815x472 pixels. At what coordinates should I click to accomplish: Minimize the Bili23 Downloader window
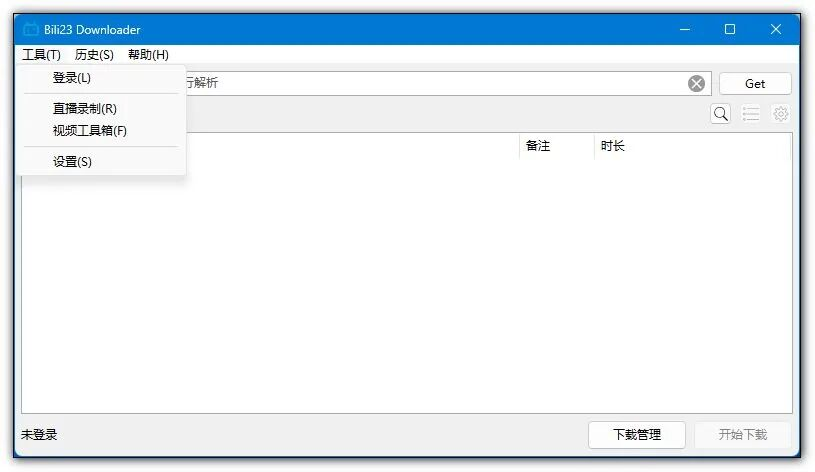[684, 29]
